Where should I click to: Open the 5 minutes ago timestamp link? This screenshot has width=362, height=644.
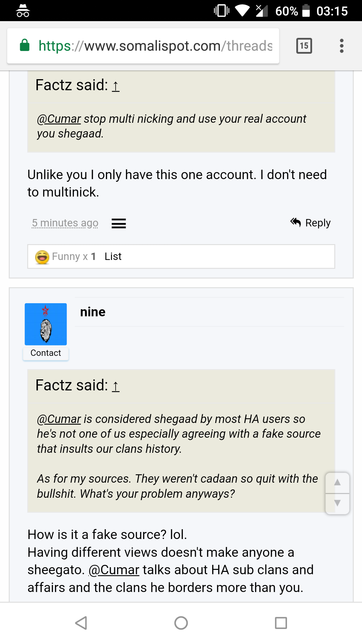pos(65,223)
